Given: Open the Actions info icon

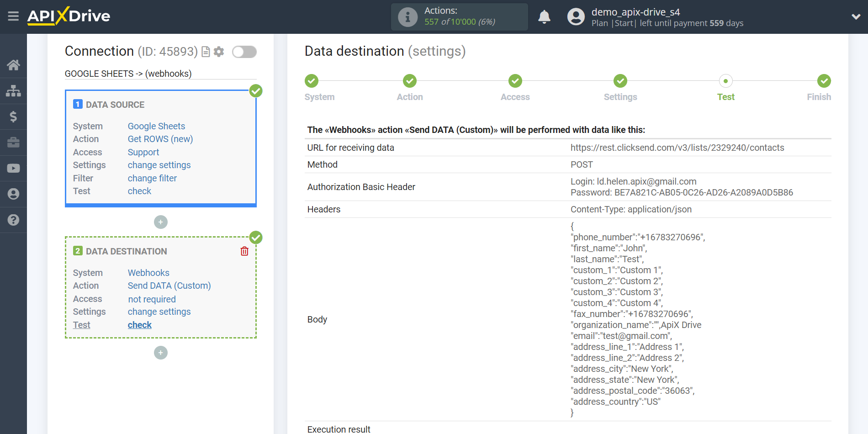Looking at the screenshot, I should pos(408,17).
